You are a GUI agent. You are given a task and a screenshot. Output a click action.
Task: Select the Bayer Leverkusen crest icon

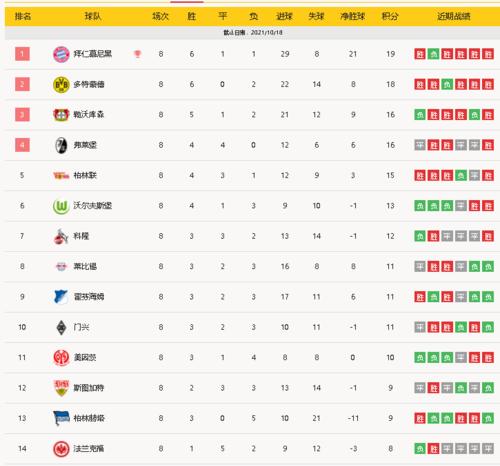click(x=61, y=115)
